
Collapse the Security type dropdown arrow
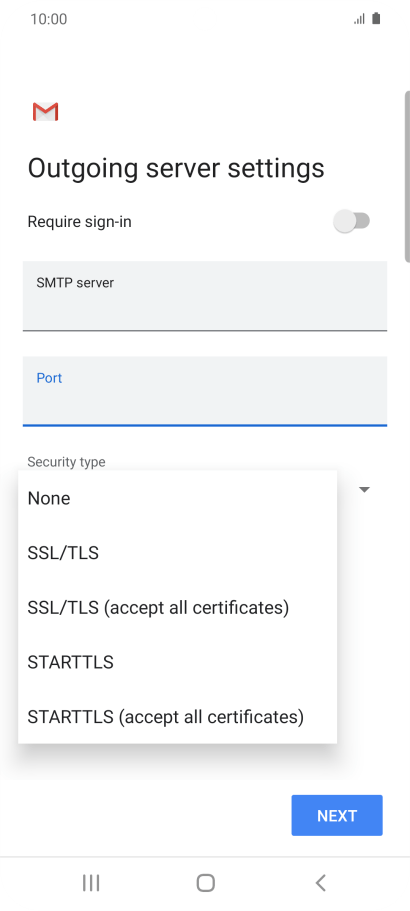(x=364, y=490)
